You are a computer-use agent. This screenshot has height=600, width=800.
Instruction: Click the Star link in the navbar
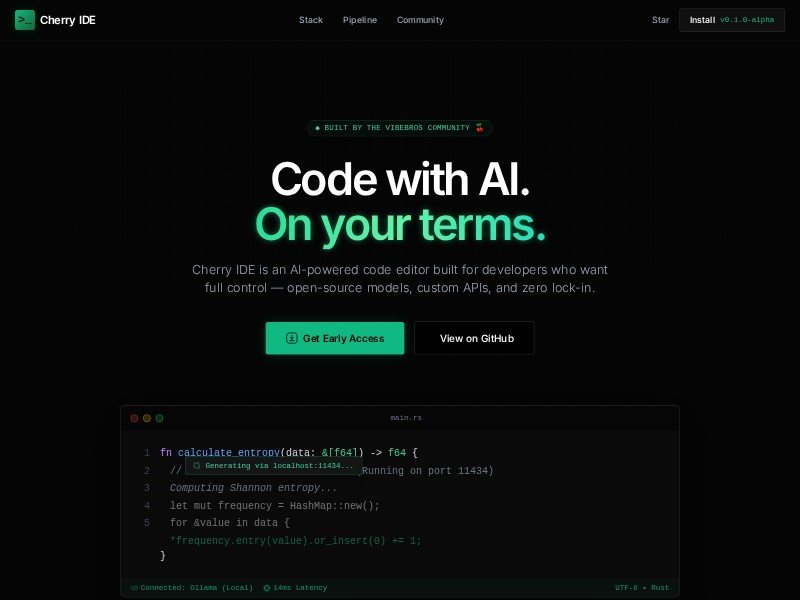pyautogui.click(x=660, y=20)
